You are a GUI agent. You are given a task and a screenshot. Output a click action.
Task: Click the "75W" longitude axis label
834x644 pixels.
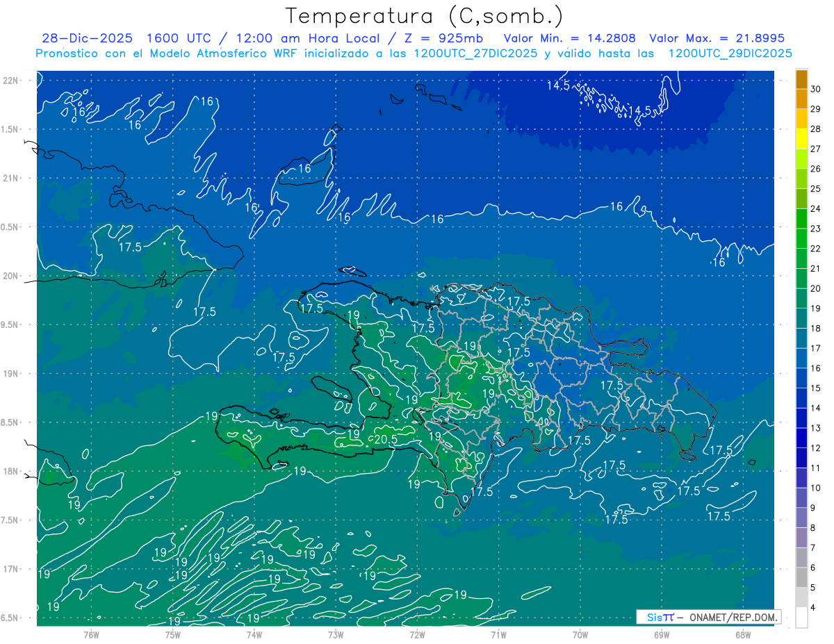pyautogui.click(x=173, y=635)
